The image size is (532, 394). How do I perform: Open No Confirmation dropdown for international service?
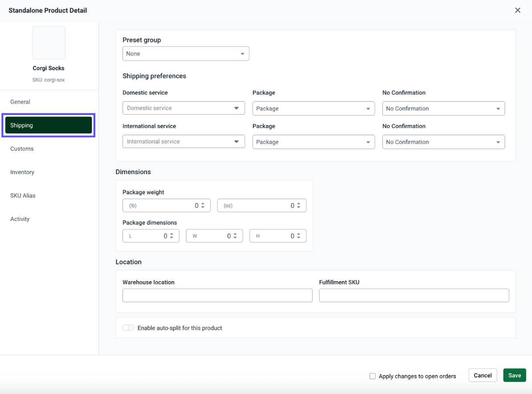pos(443,142)
